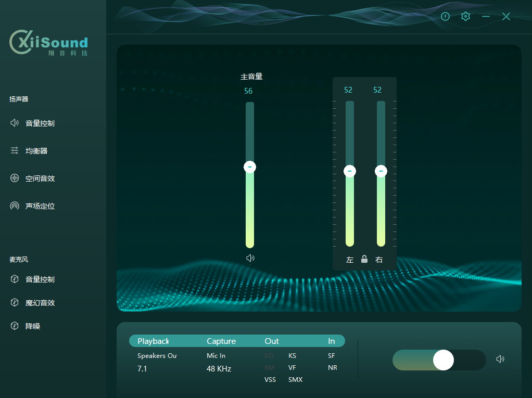This screenshot has height=398, width=532.
Task: Open 空间音效 spatial sound effects
Action: point(40,178)
